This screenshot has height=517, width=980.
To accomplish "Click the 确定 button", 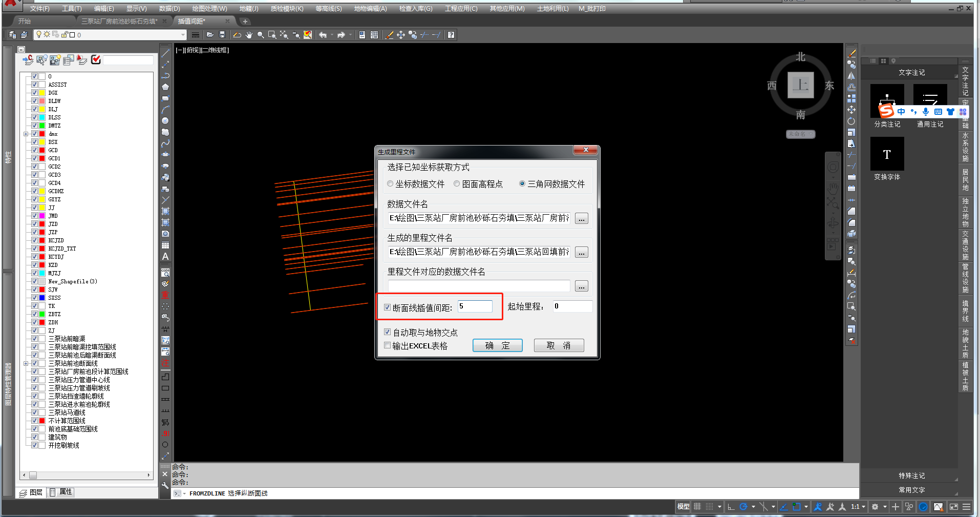I will 497,345.
